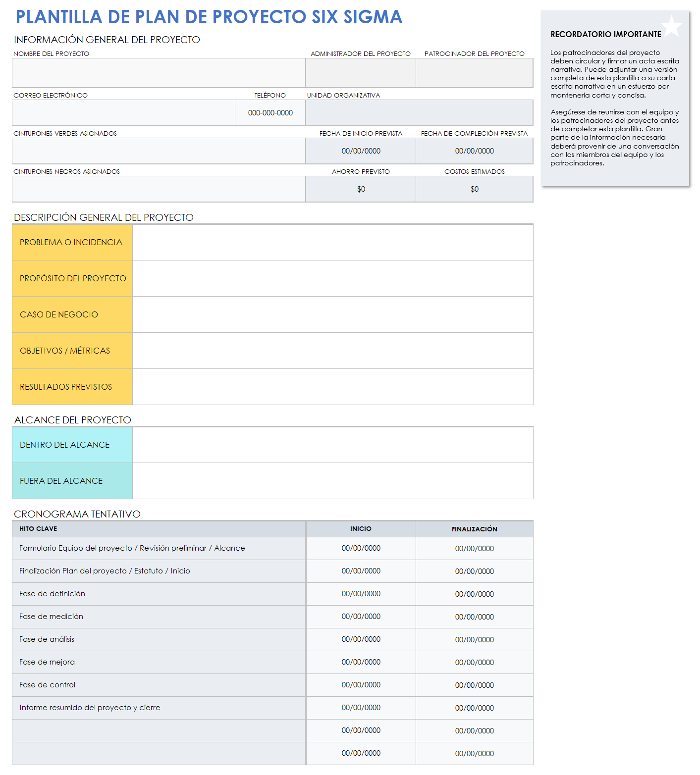This screenshot has width=700, height=775.
Task: Click the Finalización date for Plan del proyecto row
Action: pyautogui.click(x=475, y=571)
